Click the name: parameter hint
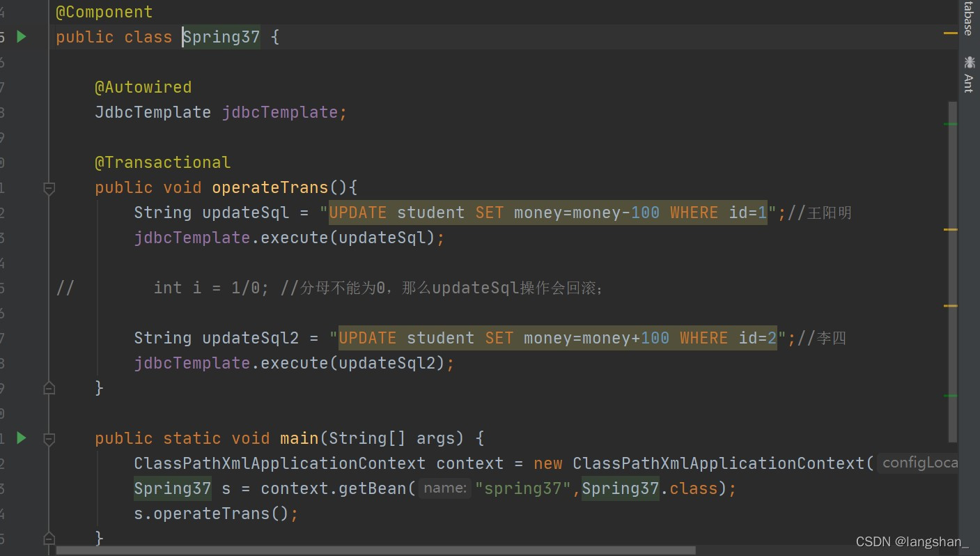Viewport: 980px width, 556px height. click(x=445, y=488)
